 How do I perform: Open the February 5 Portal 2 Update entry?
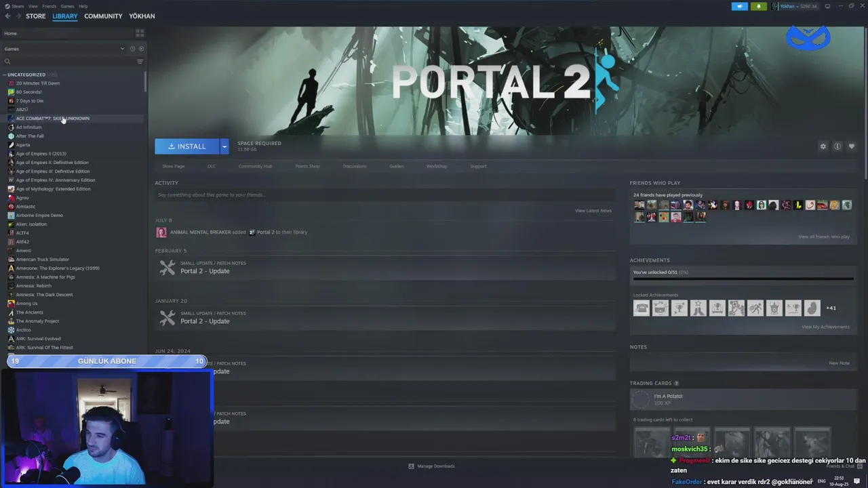384,268
